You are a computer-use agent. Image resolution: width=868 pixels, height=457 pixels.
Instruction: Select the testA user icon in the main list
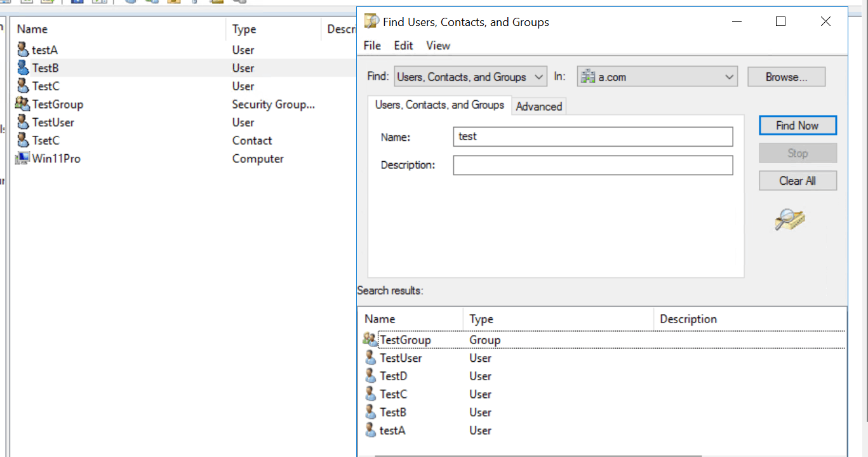(x=23, y=50)
